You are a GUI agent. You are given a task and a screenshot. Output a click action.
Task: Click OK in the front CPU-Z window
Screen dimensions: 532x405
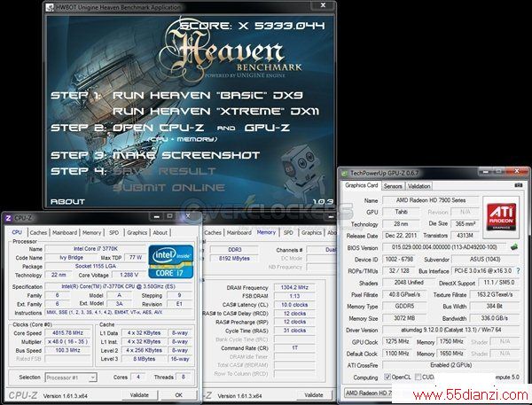179,395
